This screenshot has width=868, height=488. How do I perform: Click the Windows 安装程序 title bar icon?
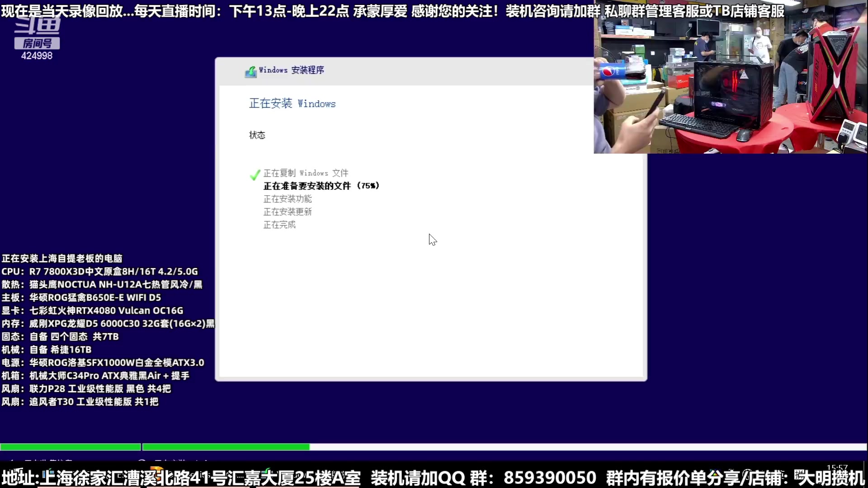252,71
